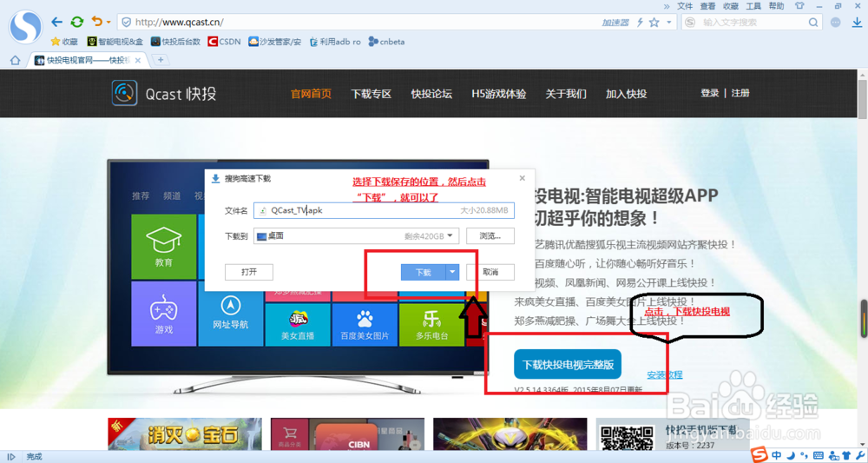The height and width of the screenshot is (463, 868).
Task: Open the 关于我们 nav item
Action: [566, 94]
